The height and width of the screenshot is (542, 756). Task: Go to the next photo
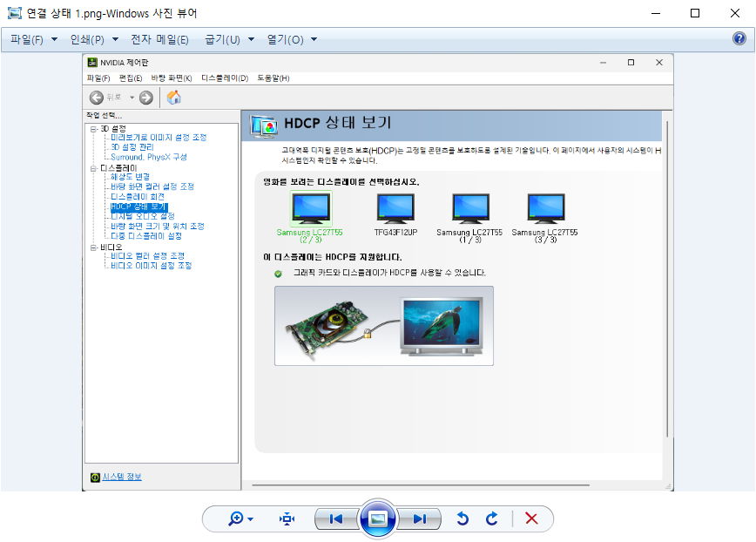[420, 518]
